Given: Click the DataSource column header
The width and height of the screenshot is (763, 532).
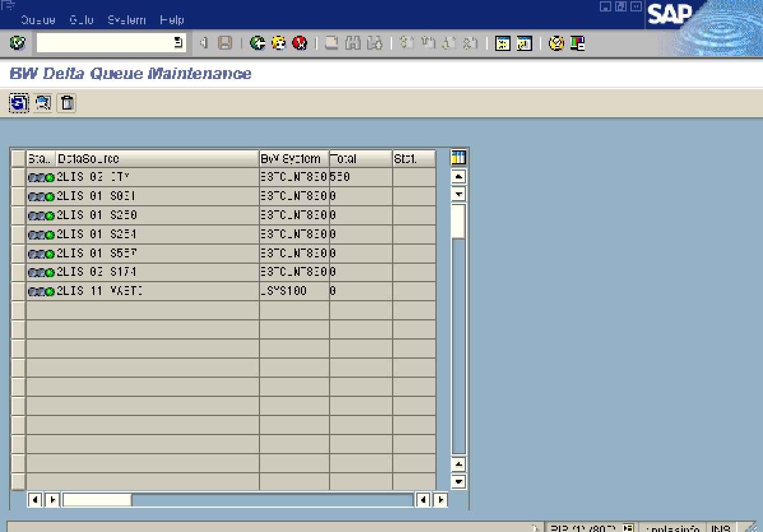Looking at the screenshot, I should [157, 159].
